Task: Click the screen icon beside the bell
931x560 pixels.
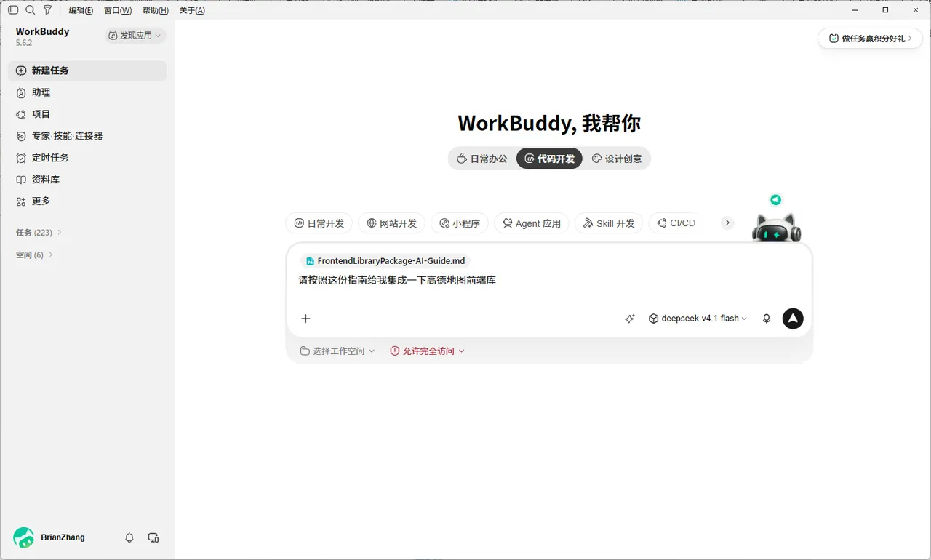Action: (x=153, y=537)
